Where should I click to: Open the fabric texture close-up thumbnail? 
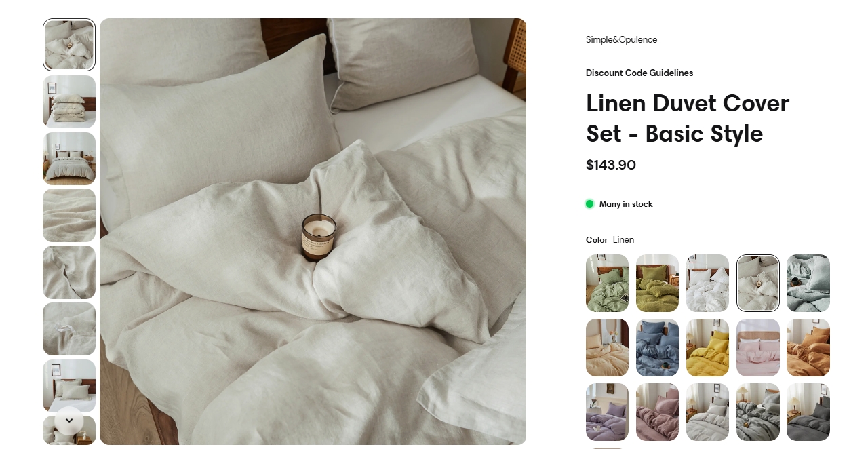click(69, 215)
